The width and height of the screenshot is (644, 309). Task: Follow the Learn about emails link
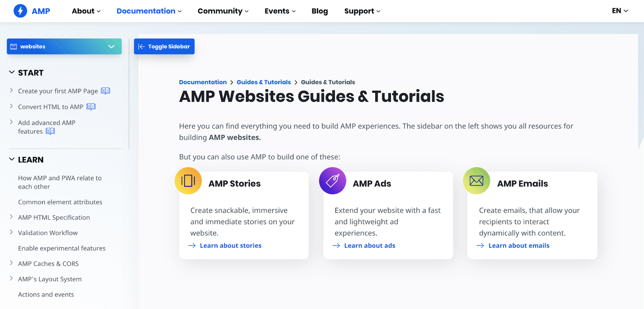click(519, 246)
